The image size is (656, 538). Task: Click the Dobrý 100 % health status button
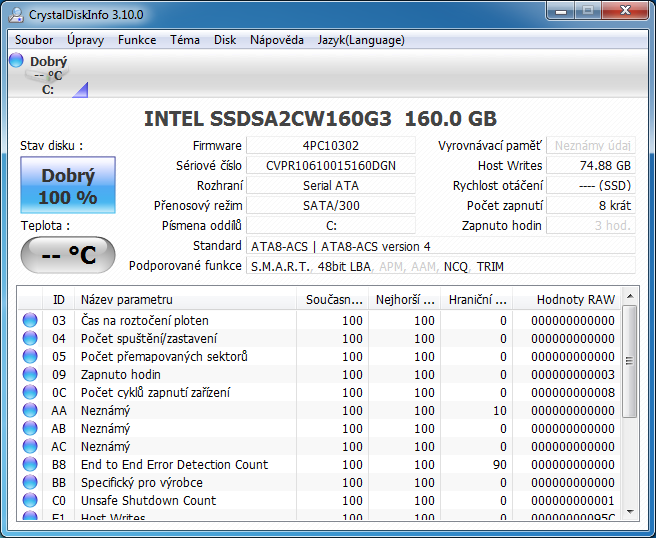point(68,185)
